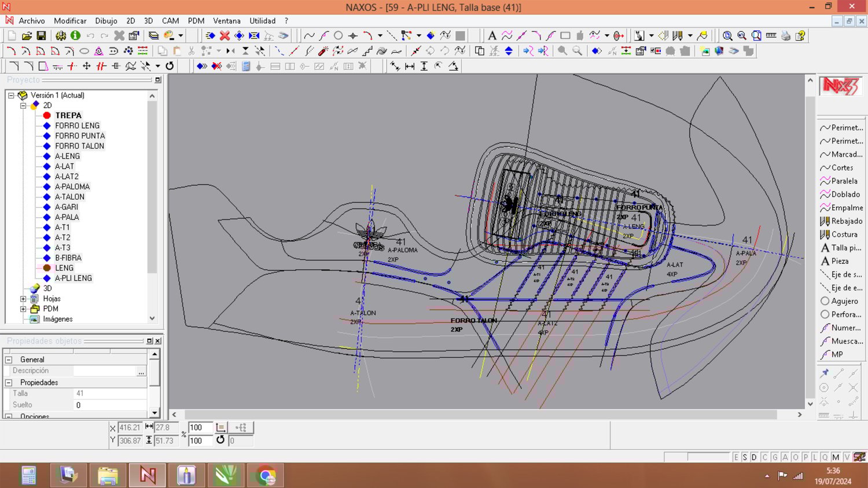Click the Suelto value field
The height and width of the screenshot is (488, 868).
click(110, 405)
